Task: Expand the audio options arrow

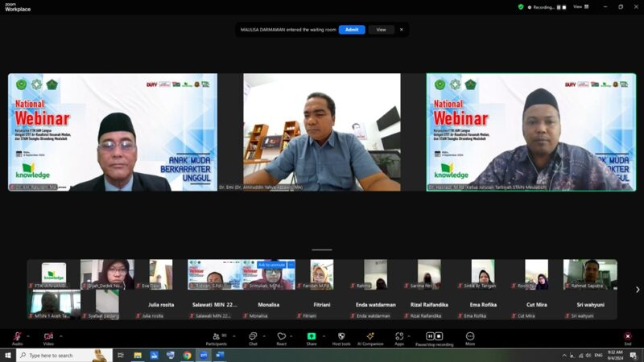Action: pyautogui.click(x=29, y=334)
